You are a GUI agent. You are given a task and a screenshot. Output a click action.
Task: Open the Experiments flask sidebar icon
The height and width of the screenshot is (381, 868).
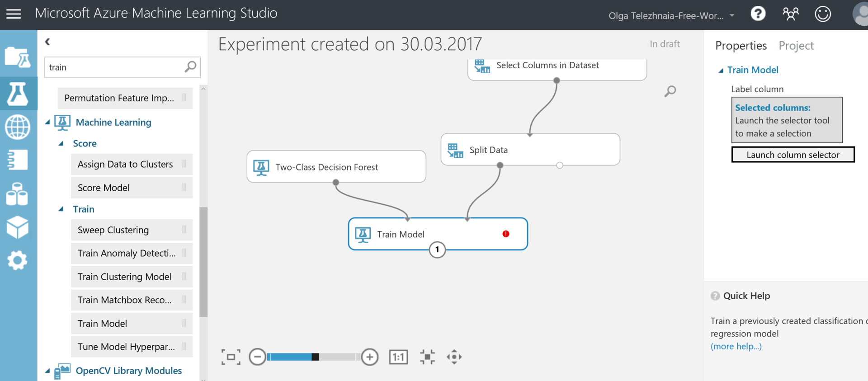(x=18, y=94)
